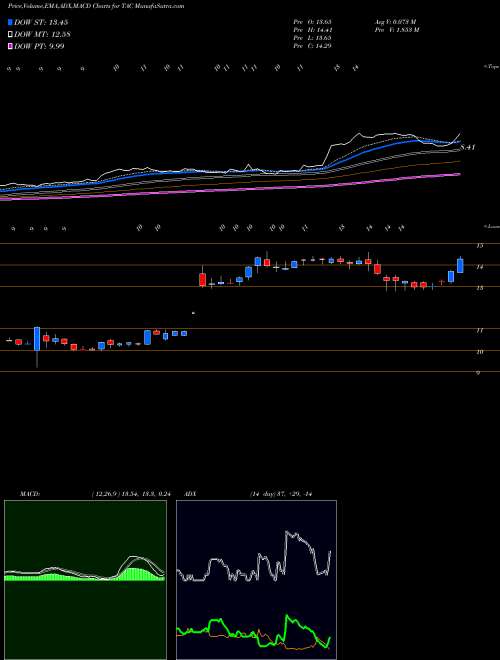Click the 'Avg V' average volume value
The image size is (500, 660).
[x=395, y=21]
